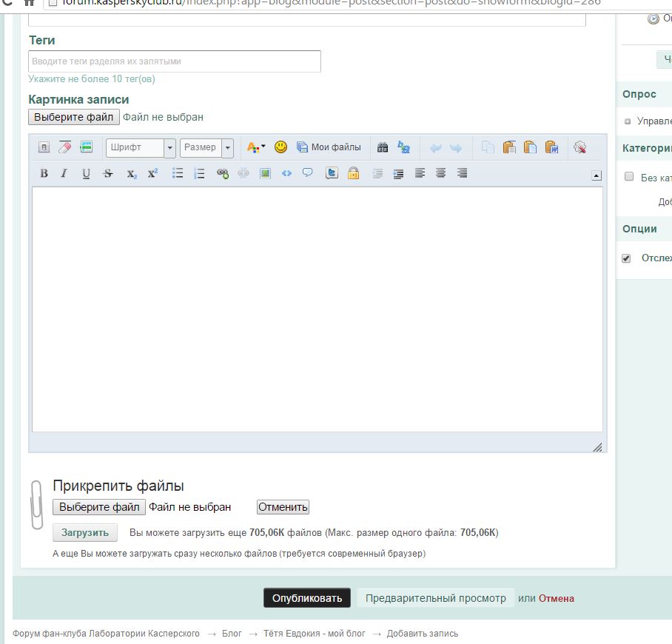Insert a bulleted list
The width and height of the screenshot is (672, 644).
(x=178, y=173)
